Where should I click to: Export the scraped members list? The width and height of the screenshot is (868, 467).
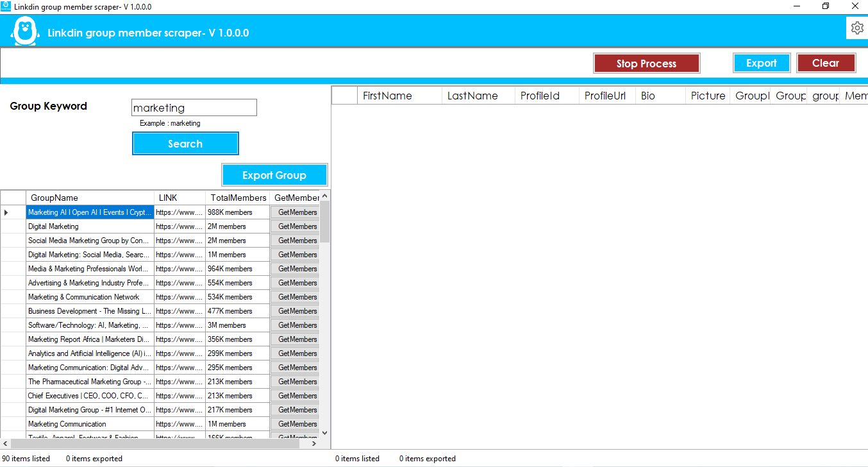pos(762,63)
